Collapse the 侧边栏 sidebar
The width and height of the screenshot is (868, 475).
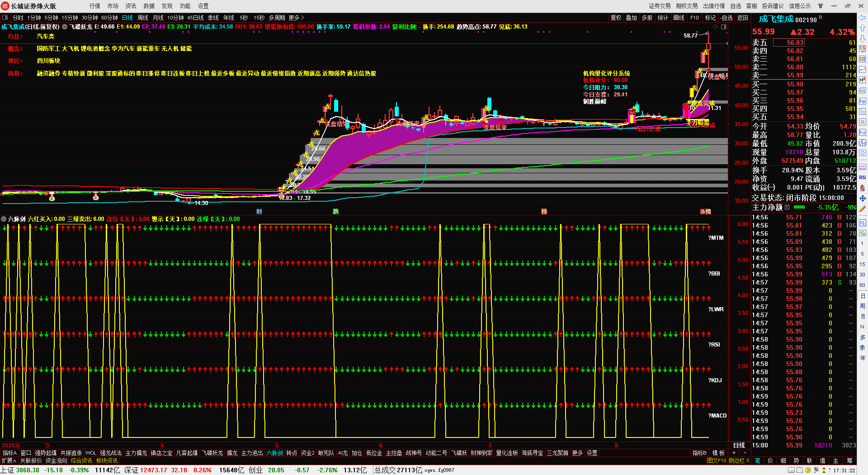[x=739, y=461]
